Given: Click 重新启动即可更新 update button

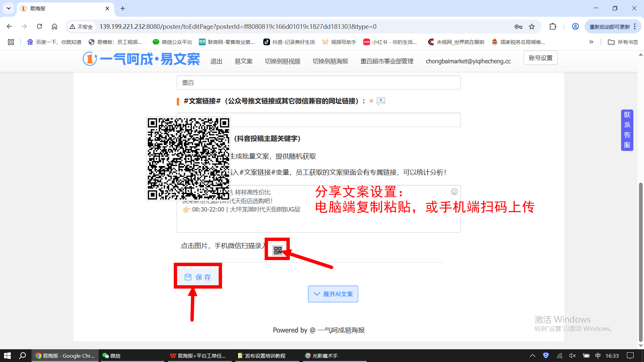Looking at the screenshot, I should (x=609, y=26).
